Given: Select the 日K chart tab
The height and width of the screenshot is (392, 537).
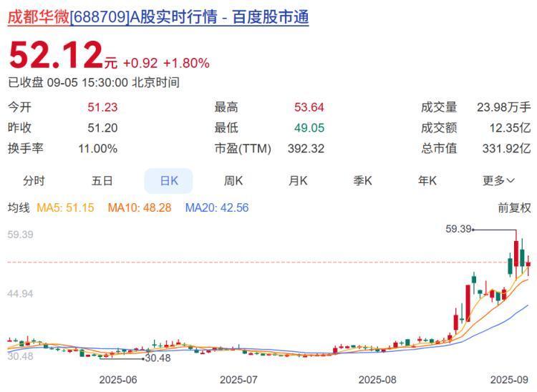Looking at the screenshot, I should point(168,180).
